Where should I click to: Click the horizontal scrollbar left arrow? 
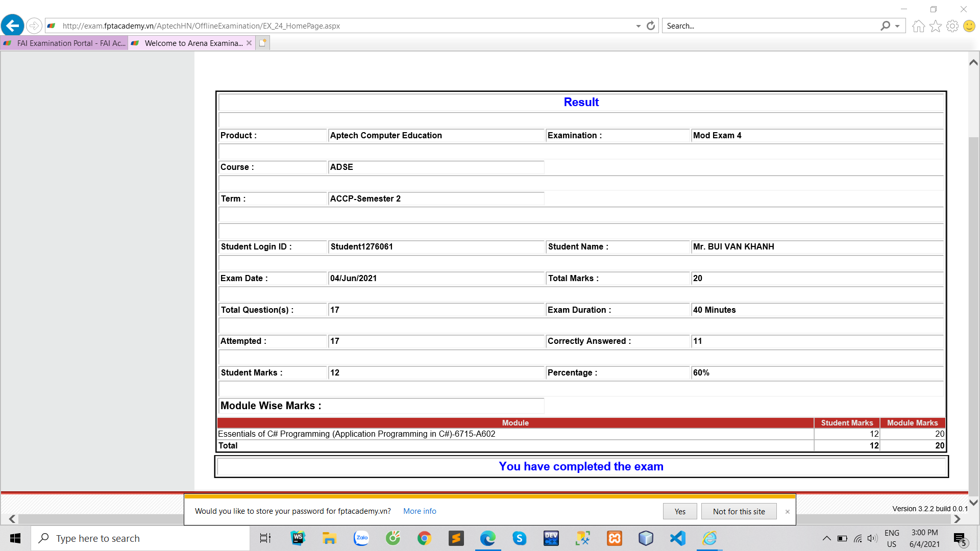coord(12,519)
